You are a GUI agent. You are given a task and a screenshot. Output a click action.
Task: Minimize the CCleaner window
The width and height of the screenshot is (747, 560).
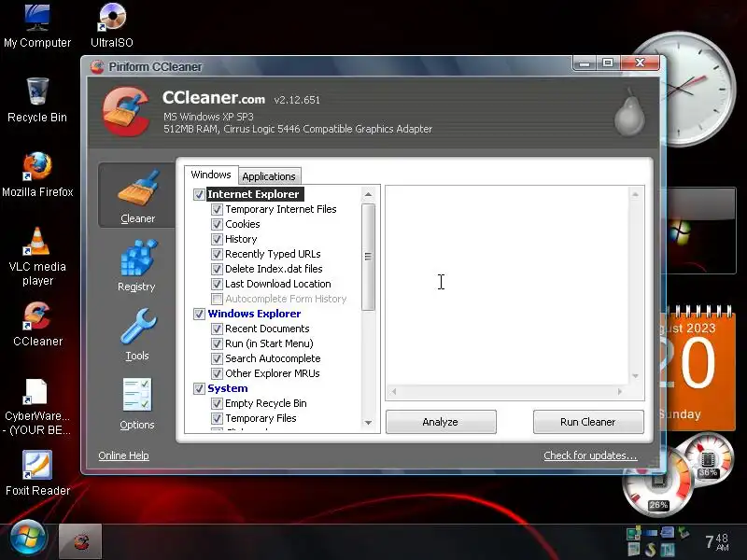point(585,63)
